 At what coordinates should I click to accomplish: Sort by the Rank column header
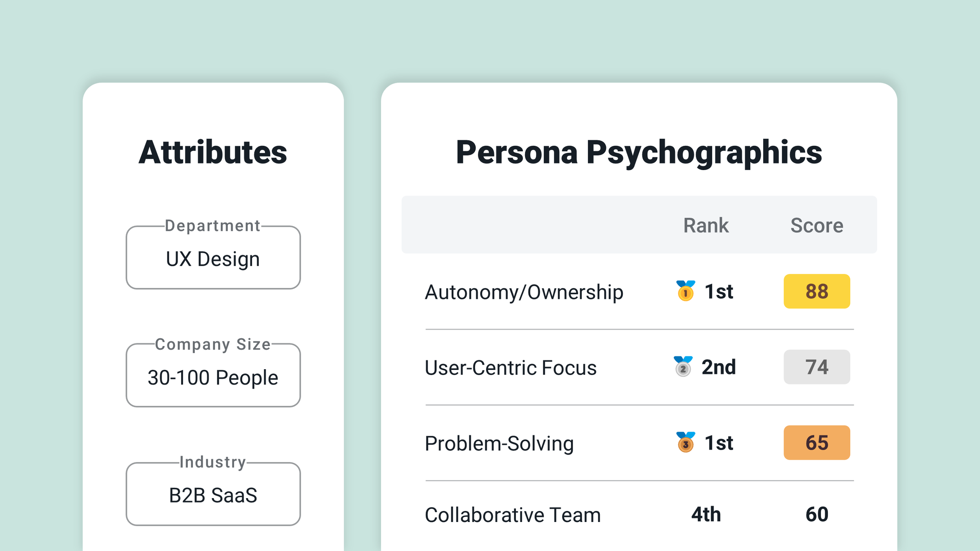(x=706, y=225)
